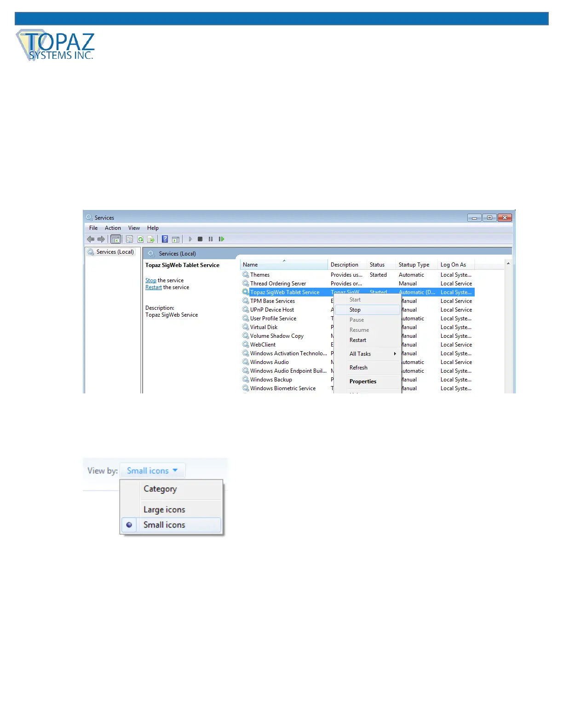
Task: Click the gear icon beside Volume Shadow Copy
Action: [x=246, y=336]
